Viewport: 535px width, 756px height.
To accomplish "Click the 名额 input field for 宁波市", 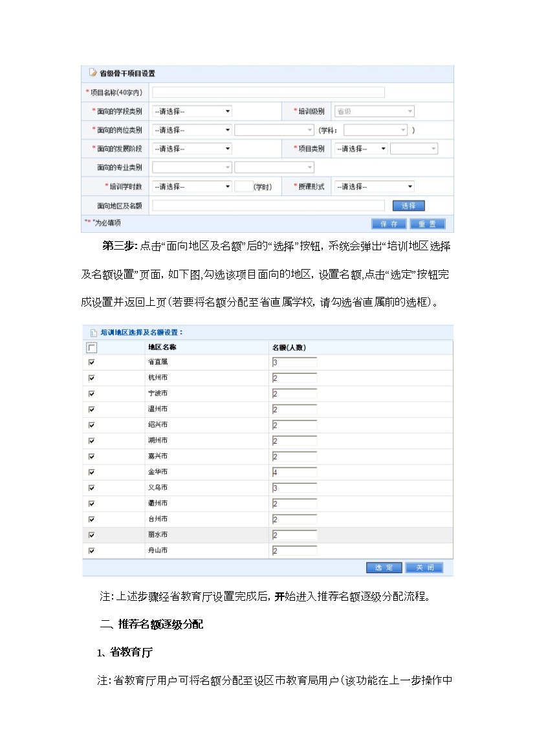I will pos(294,394).
